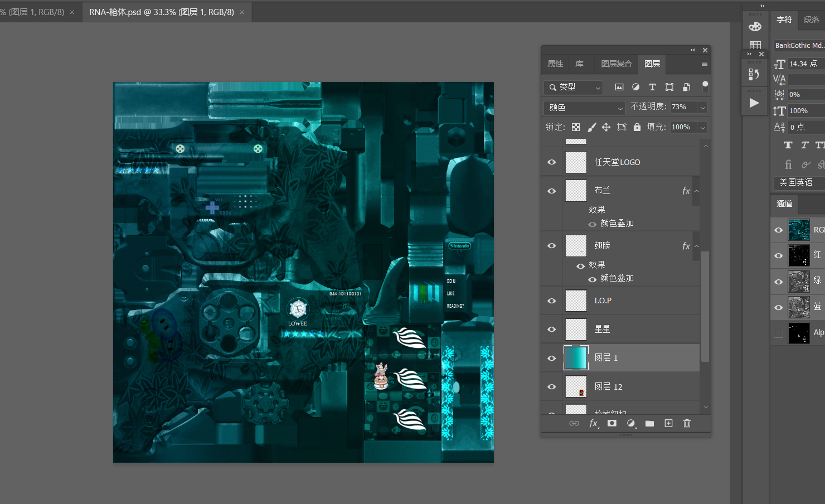
Task: Hide the 任天堂LOGO layer
Action: pos(552,162)
